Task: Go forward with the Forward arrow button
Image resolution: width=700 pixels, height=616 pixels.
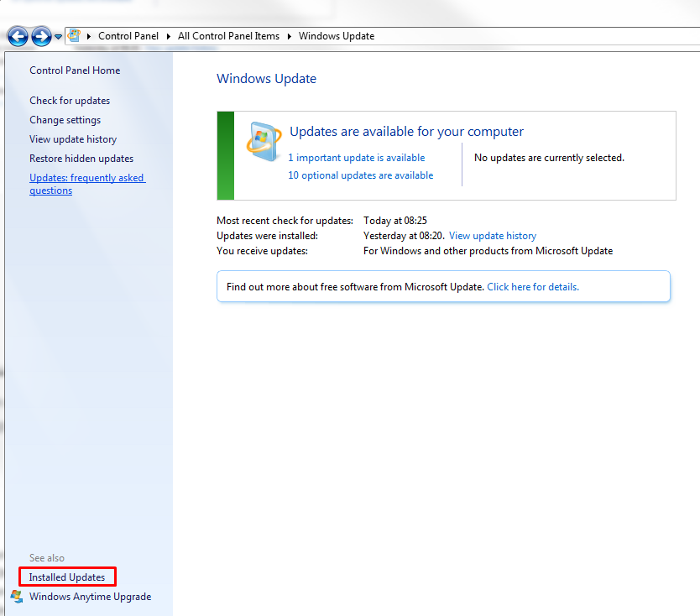Action: pos(41,37)
